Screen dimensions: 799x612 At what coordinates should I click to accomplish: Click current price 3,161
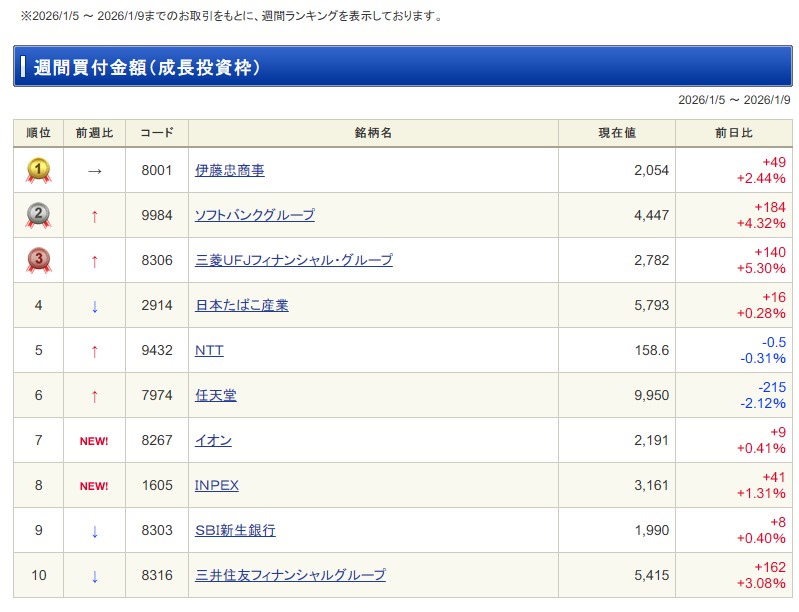click(x=651, y=485)
